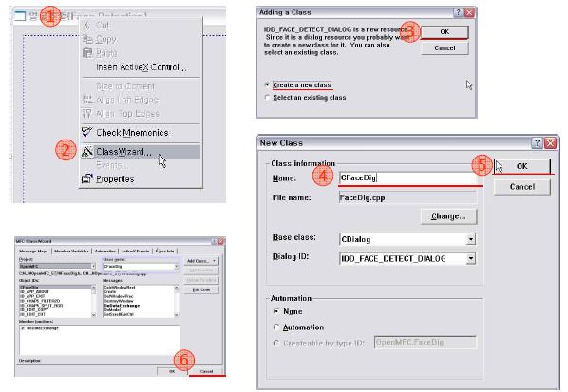Click Cancel in New Class dialog
The width and height of the screenshot is (568, 392).
tap(522, 187)
